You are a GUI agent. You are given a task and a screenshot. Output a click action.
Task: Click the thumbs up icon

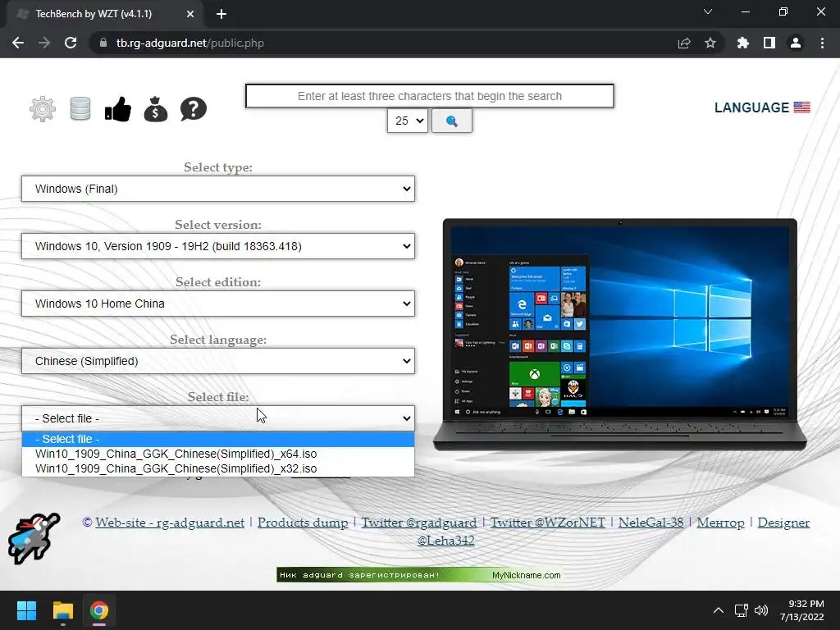tap(118, 109)
